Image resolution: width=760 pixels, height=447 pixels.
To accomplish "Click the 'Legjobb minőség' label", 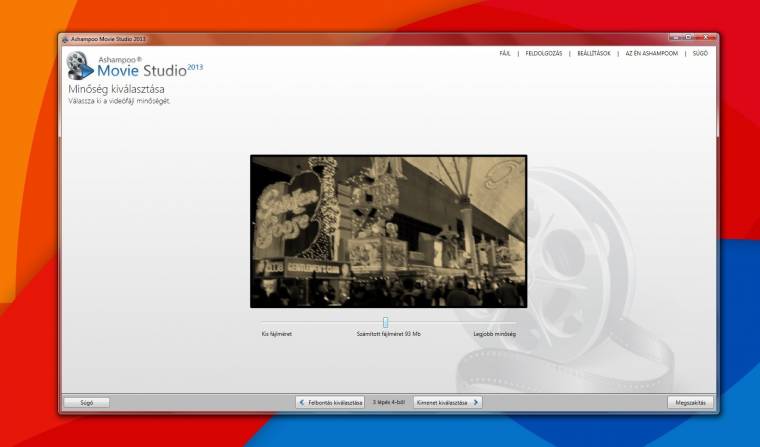I will pos(494,334).
